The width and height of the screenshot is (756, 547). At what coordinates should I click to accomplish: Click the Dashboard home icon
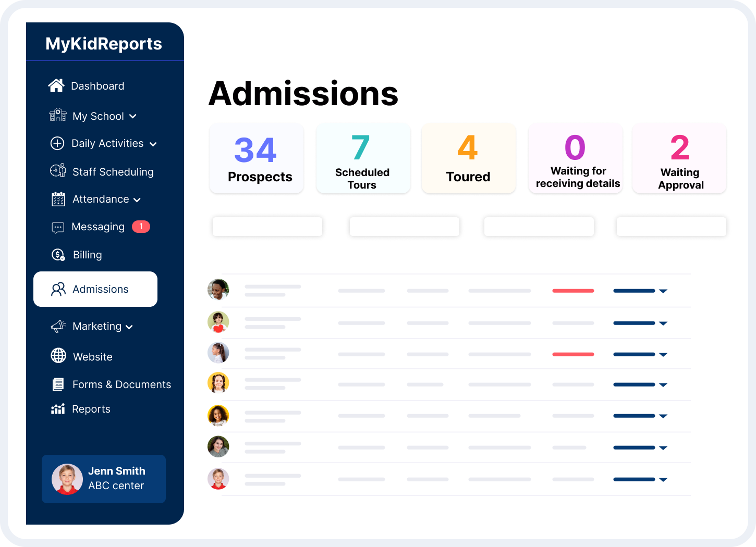pyautogui.click(x=56, y=85)
